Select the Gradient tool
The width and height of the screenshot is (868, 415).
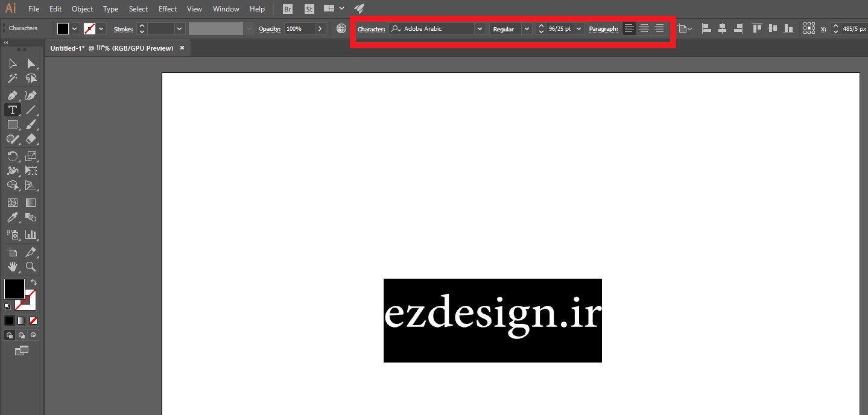(x=31, y=203)
